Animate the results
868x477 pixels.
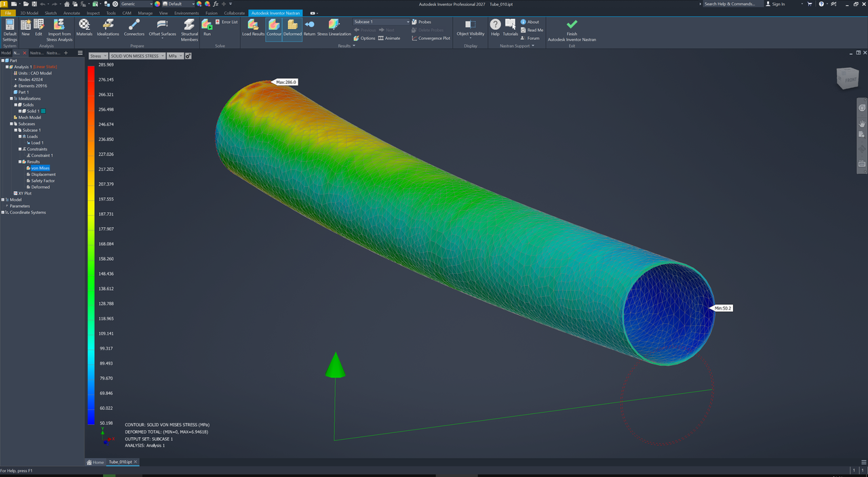pos(389,38)
